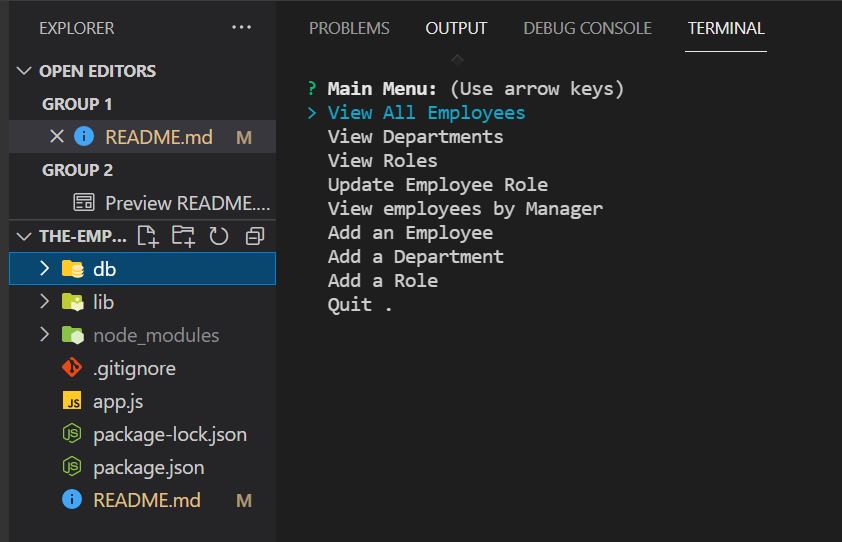Expand the db folder chevron
Image resolution: width=842 pixels, height=542 pixels.
[x=45, y=269]
